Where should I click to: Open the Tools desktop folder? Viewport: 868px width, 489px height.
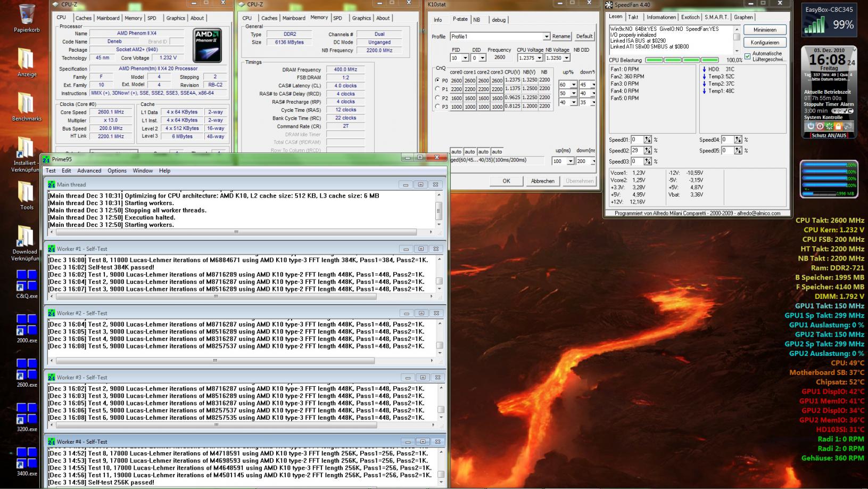click(27, 192)
